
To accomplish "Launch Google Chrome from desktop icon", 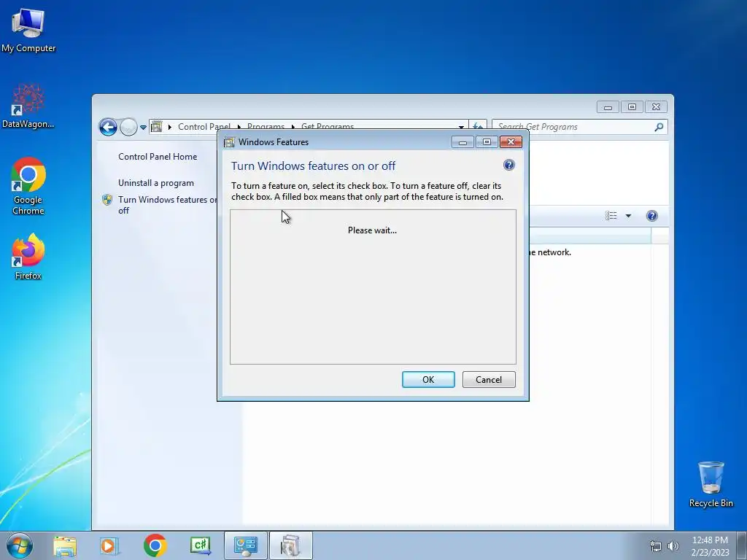I will [28, 186].
